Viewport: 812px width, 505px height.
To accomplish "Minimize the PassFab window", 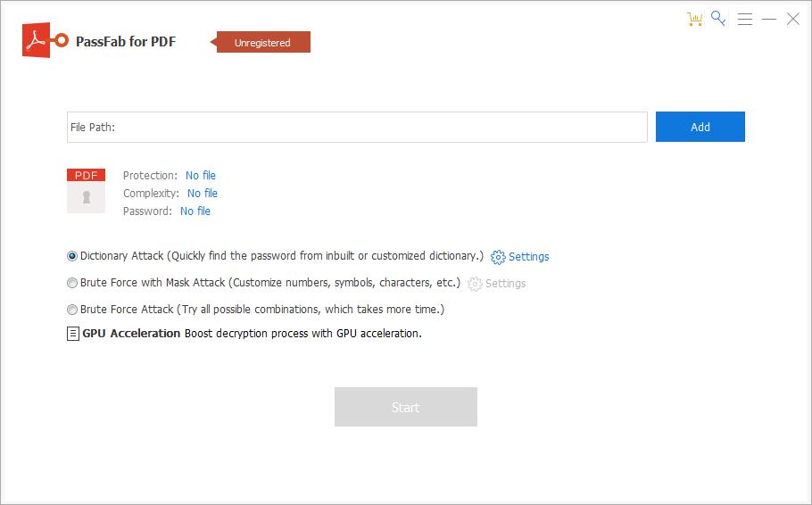I will pyautogui.click(x=769, y=19).
